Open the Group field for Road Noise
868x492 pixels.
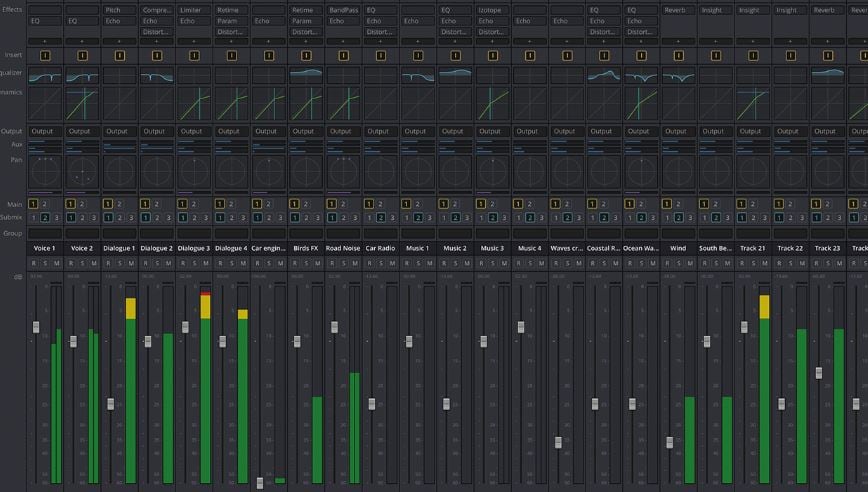click(x=343, y=234)
